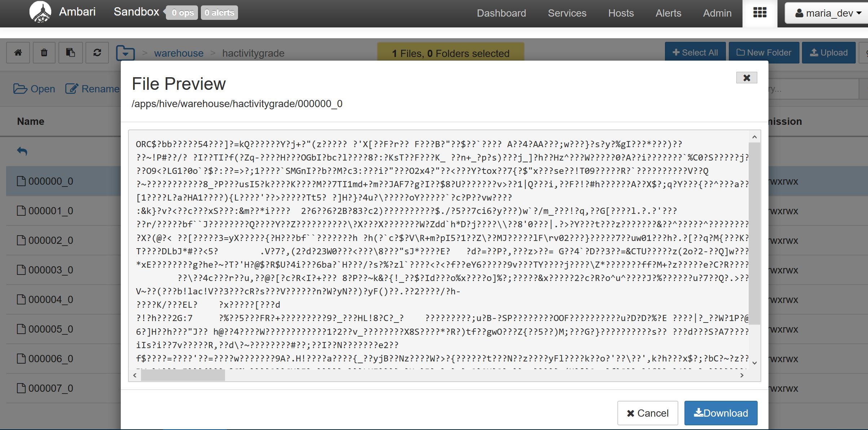This screenshot has width=868, height=430.
Task: Expand the folder path dropdown icon
Action: tap(125, 53)
